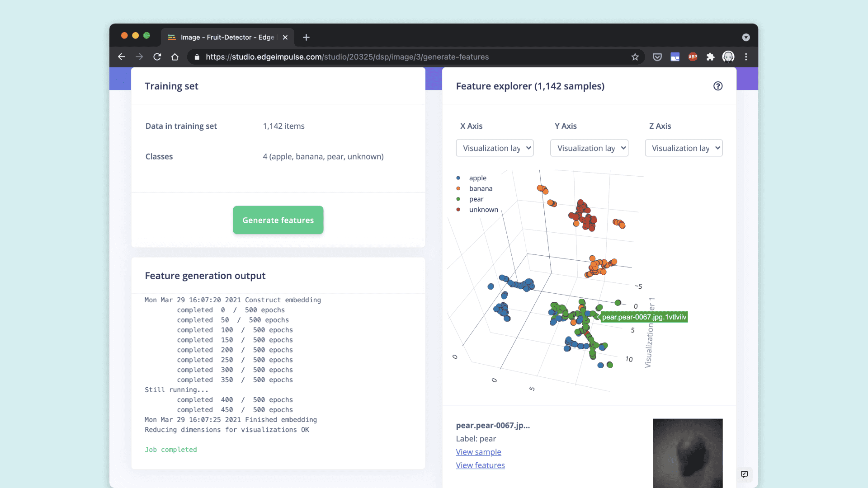Toggle the apple legend entry
868x488 pixels.
(477, 178)
